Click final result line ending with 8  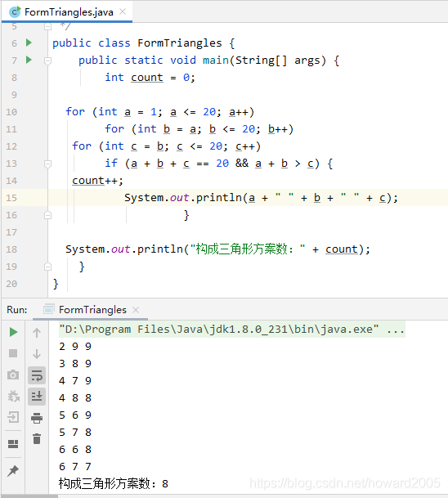pyautogui.click(x=114, y=484)
